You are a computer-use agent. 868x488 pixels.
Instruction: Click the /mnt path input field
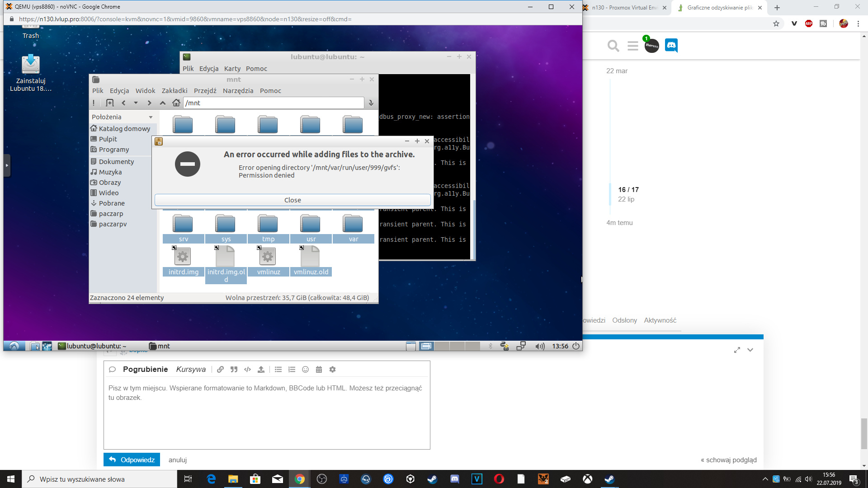tap(274, 103)
